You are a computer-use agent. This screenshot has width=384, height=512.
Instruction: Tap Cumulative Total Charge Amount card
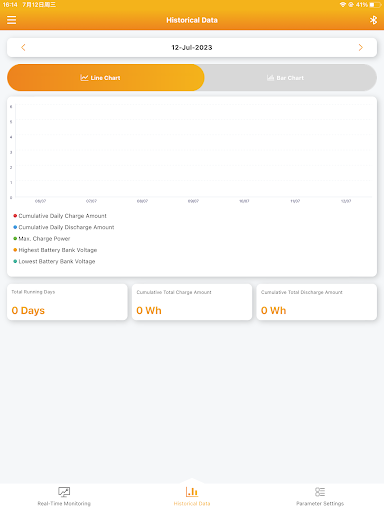[x=192, y=302]
